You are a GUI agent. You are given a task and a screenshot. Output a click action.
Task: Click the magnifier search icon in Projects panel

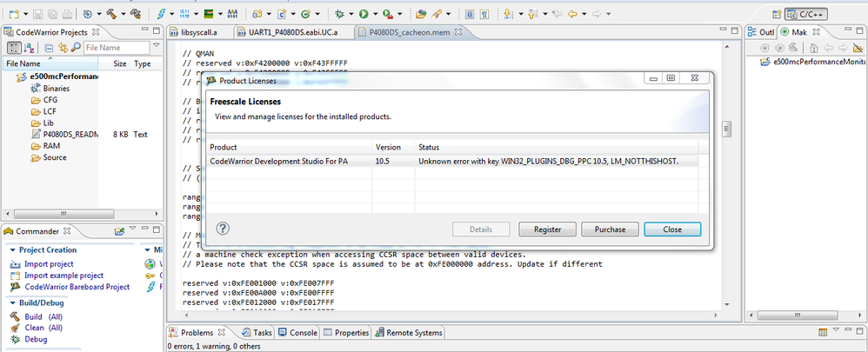76,48
